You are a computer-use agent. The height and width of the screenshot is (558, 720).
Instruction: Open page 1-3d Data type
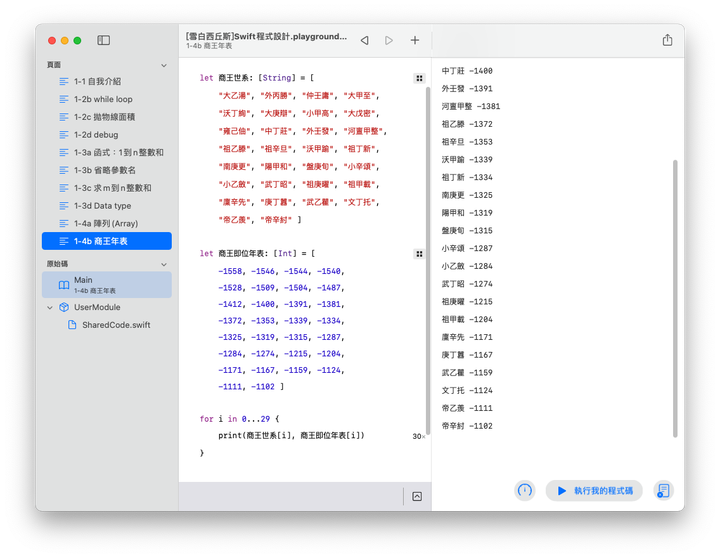tap(107, 206)
